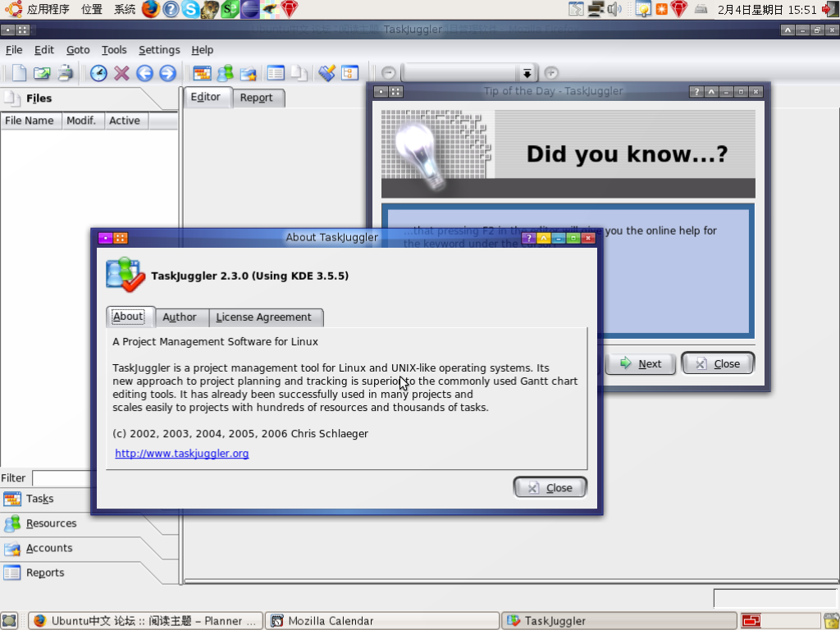Switch to Mozilla Calendar in the taskbar

382,621
